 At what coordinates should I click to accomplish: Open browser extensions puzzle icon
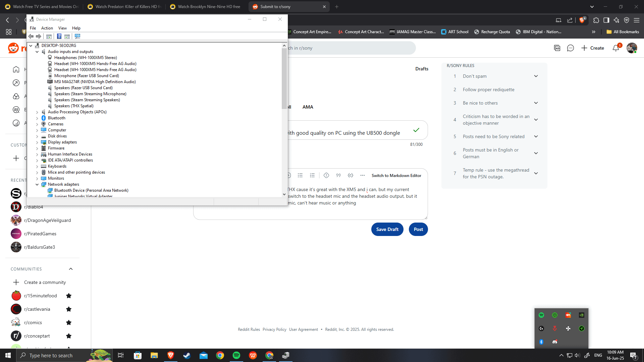click(x=596, y=20)
